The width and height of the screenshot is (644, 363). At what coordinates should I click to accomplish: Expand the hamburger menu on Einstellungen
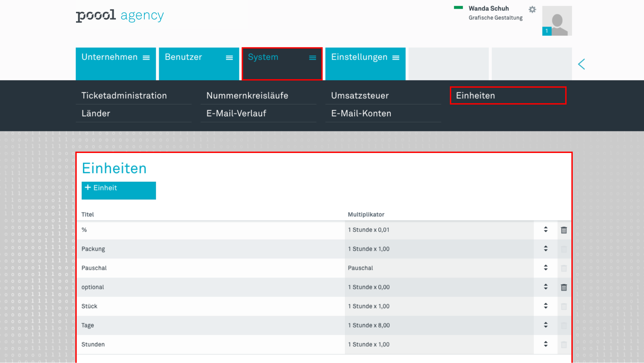396,58
